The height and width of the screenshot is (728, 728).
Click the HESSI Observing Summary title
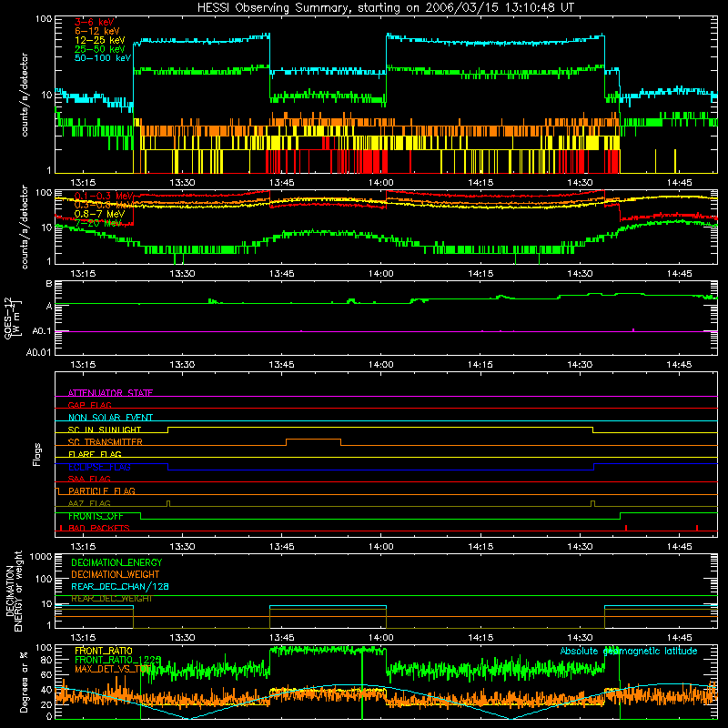click(385, 8)
